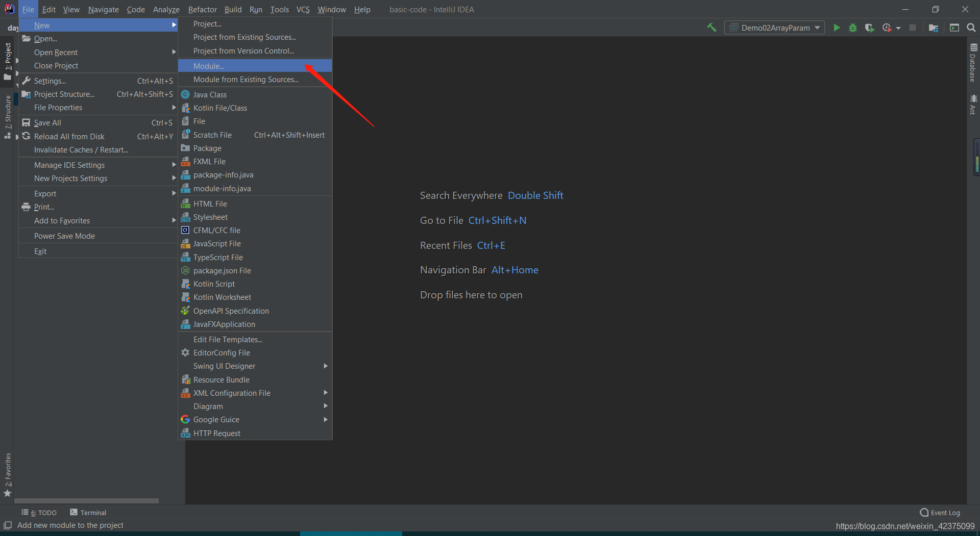Open the Favorites tool window tab
Image resolution: width=980 pixels, height=536 pixels.
[8, 475]
